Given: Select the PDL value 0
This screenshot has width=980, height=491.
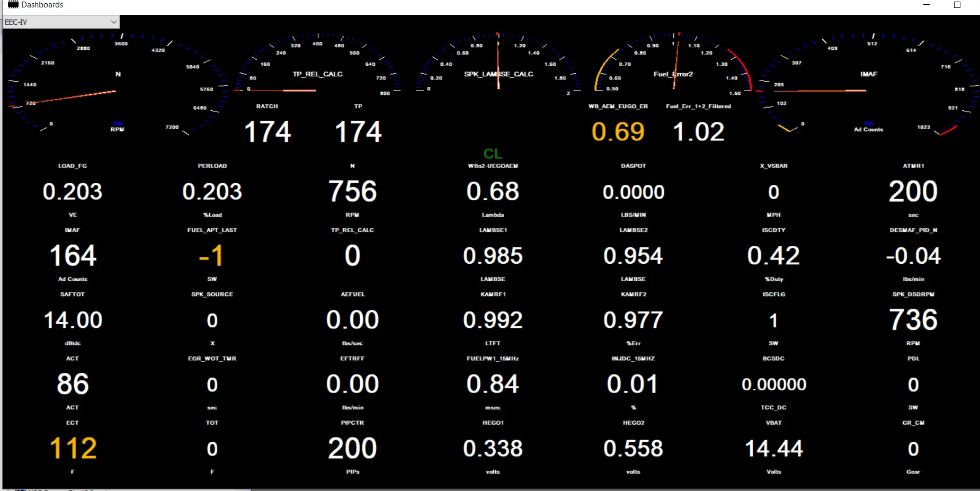Looking at the screenshot, I should click(x=913, y=385).
